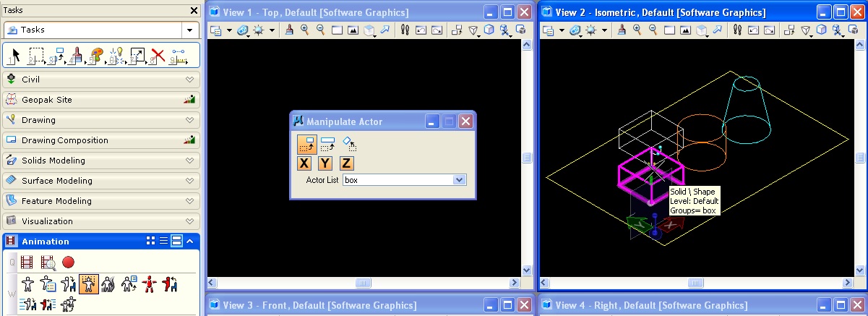This screenshot has height=316, width=868.
Task: Click Zoom In in View 2 toolbar
Action: 637,30
